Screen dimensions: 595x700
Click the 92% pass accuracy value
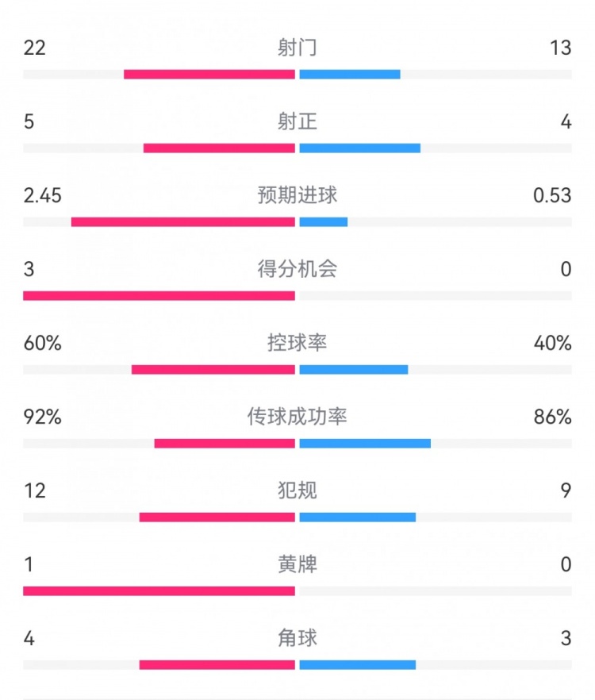[x=43, y=417]
